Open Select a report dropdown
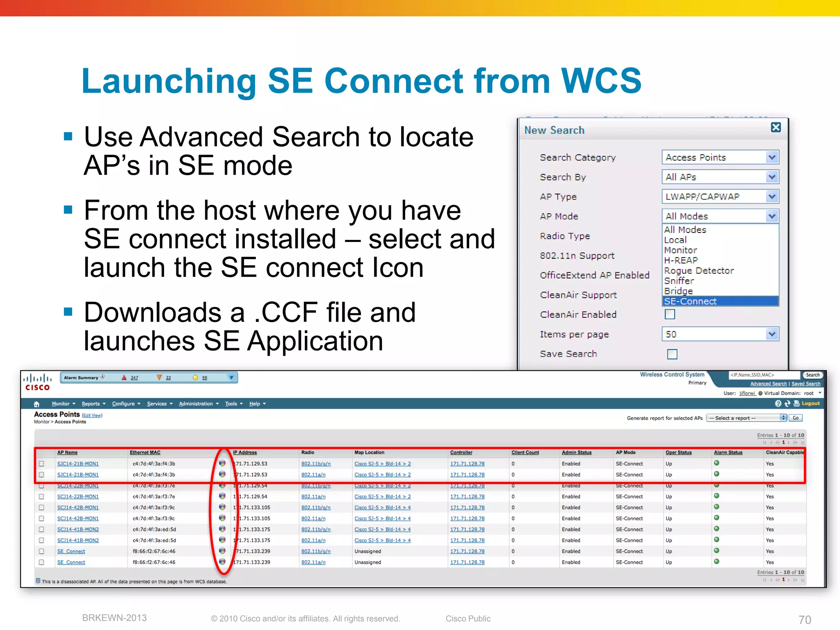 (x=747, y=418)
